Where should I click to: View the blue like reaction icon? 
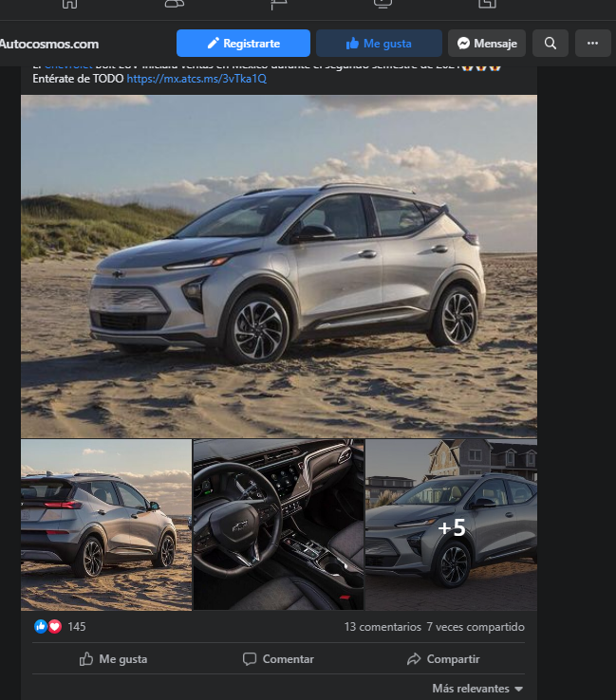pyautogui.click(x=41, y=626)
